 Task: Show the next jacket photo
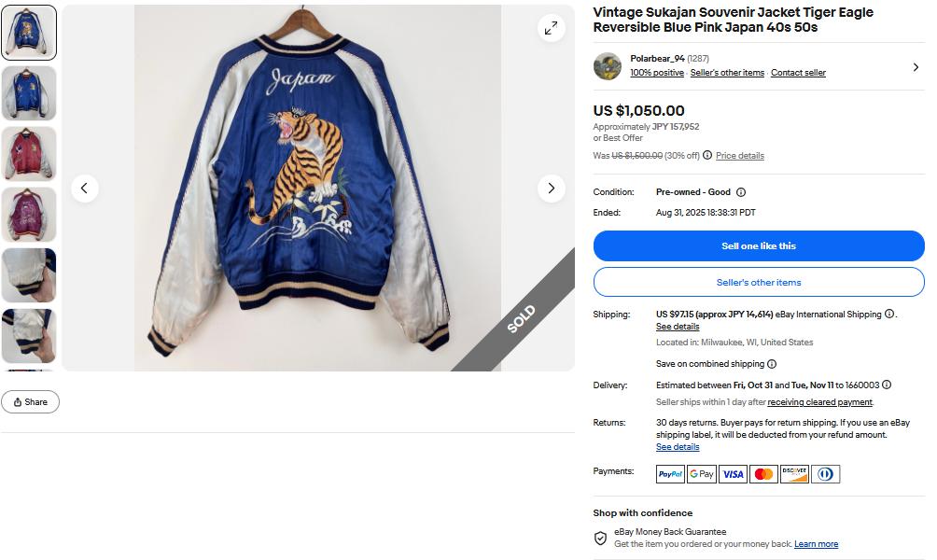click(552, 189)
